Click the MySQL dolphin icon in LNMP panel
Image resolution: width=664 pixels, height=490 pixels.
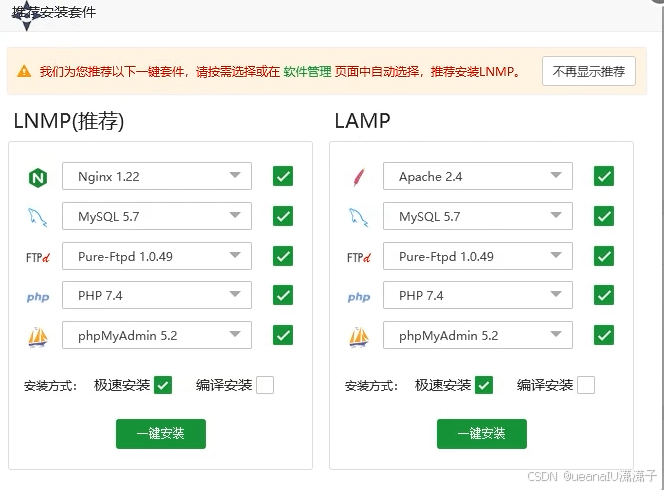37,217
